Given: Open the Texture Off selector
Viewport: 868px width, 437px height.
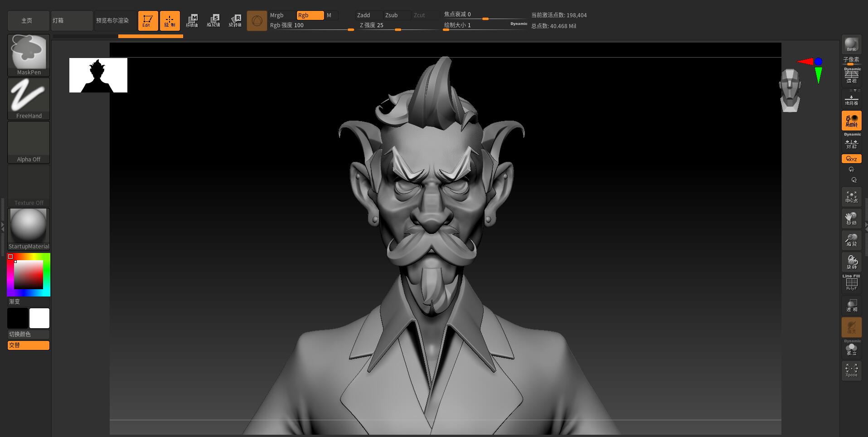Looking at the screenshot, I should tap(29, 185).
